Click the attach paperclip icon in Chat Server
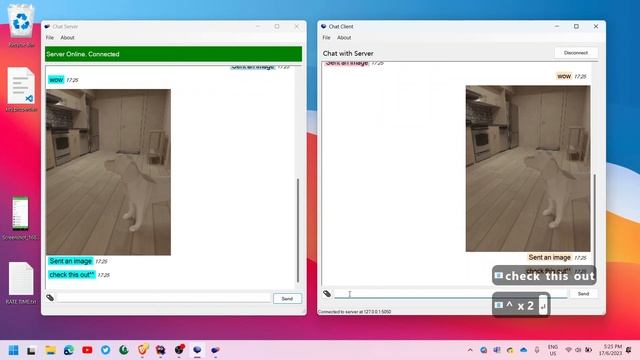This screenshot has width=640, height=360. pos(50,298)
